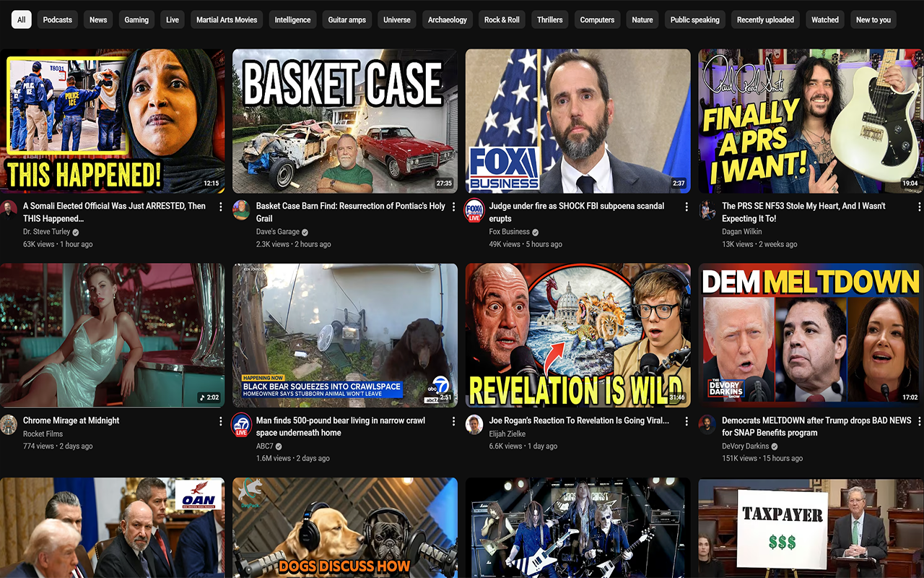Play the THIS HAPPENED thumbnail
This screenshot has height=578, width=924.
tap(113, 121)
